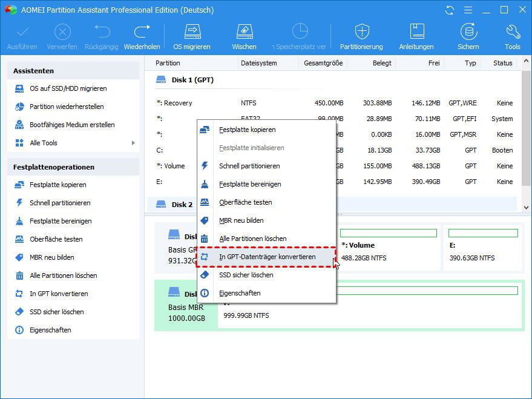This screenshot has width=532, height=399.
Task: Click the Partition column header
Action: (168, 63)
